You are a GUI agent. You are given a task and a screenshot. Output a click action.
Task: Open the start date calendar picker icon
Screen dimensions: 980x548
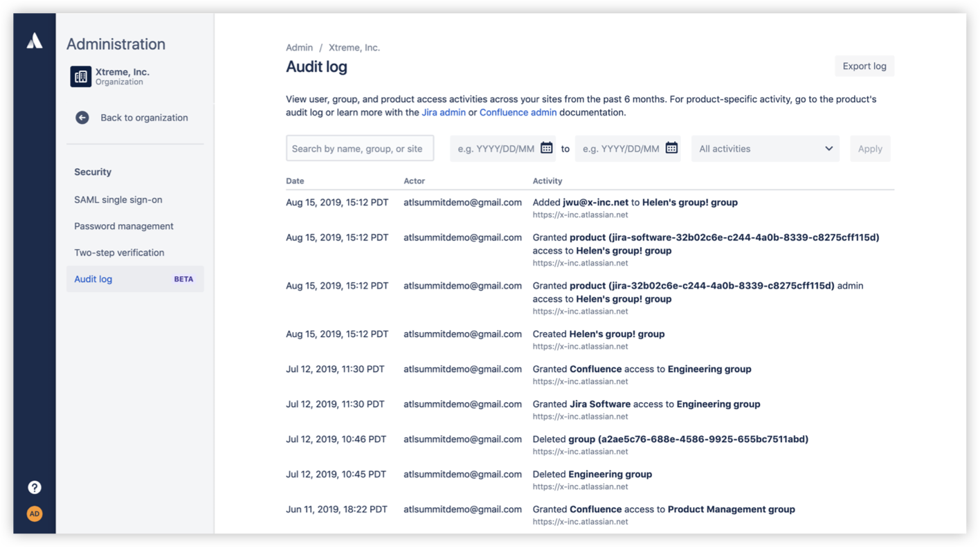[x=547, y=148]
